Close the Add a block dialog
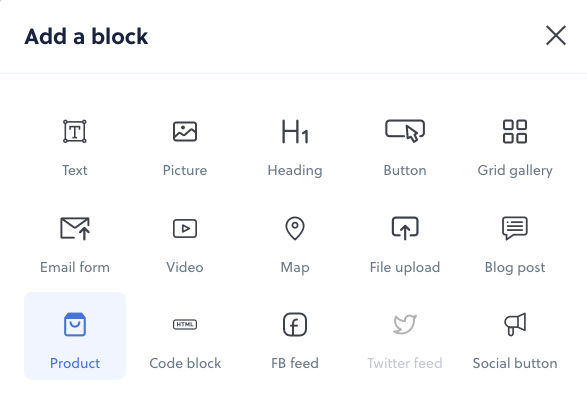The width and height of the screenshot is (587, 399). (556, 36)
